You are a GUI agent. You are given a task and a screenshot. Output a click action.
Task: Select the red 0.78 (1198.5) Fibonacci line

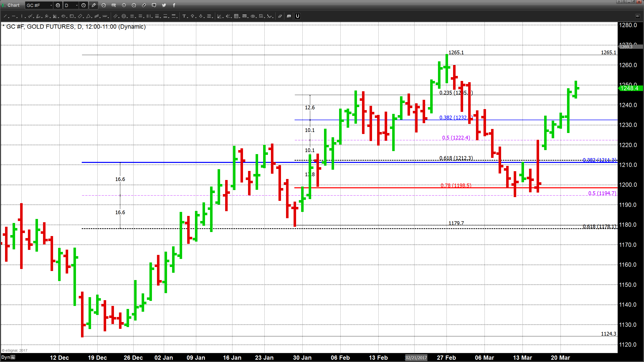(x=456, y=188)
